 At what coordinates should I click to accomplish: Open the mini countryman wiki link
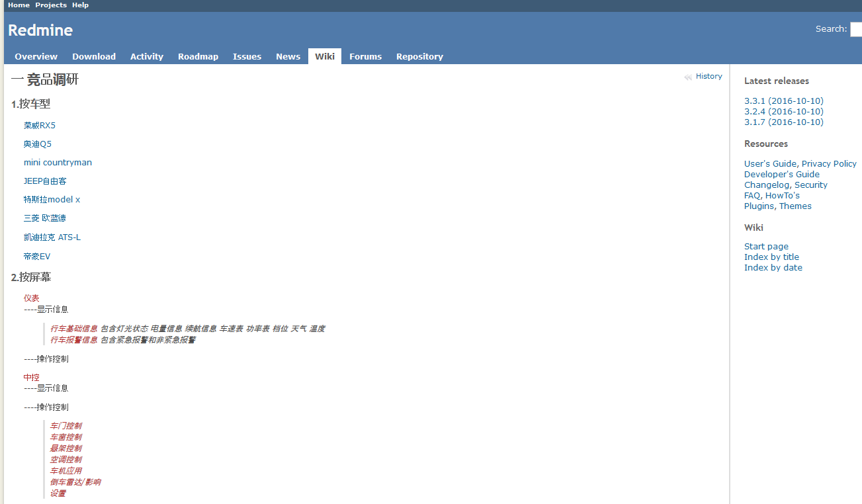click(58, 162)
